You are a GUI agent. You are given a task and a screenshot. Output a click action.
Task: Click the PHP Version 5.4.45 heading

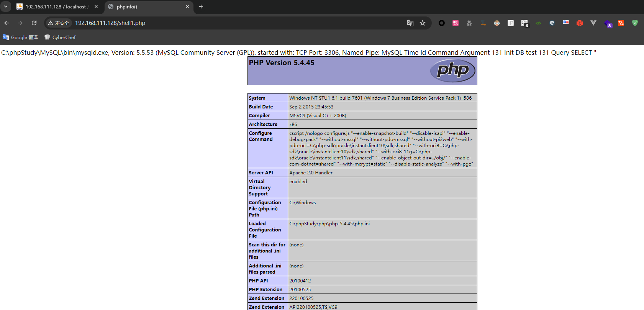(x=282, y=62)
